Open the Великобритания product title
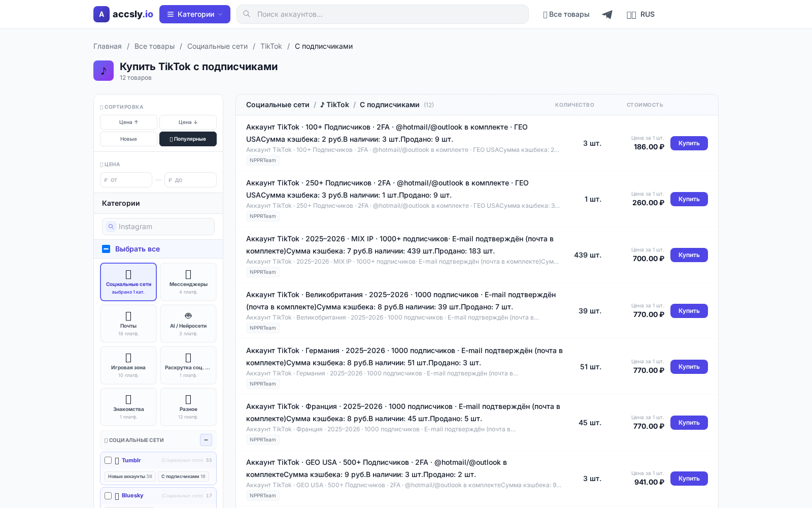The width and height of the screenshot is (812, 508). point(401,301)
